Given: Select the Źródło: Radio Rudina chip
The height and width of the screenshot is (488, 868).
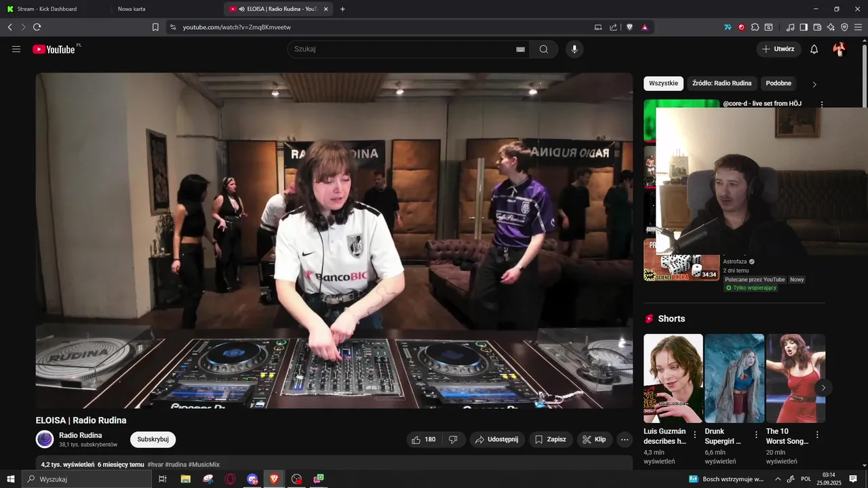Looking at the screenshot, I should (722, 83).
